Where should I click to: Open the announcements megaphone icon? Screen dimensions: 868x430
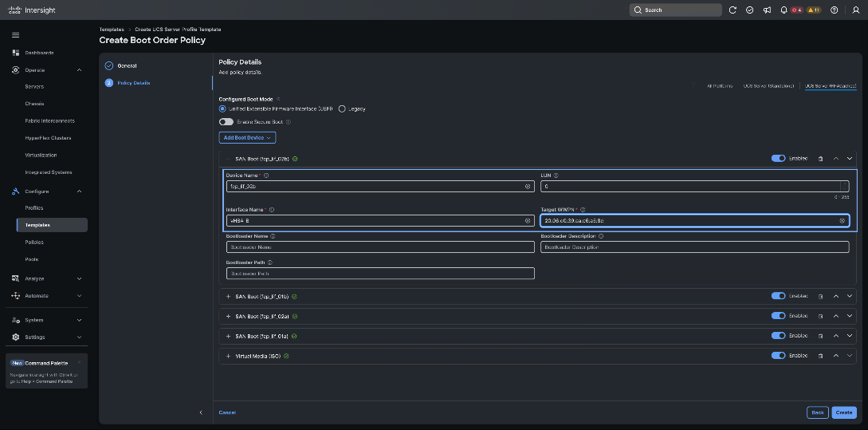(767, 10)
